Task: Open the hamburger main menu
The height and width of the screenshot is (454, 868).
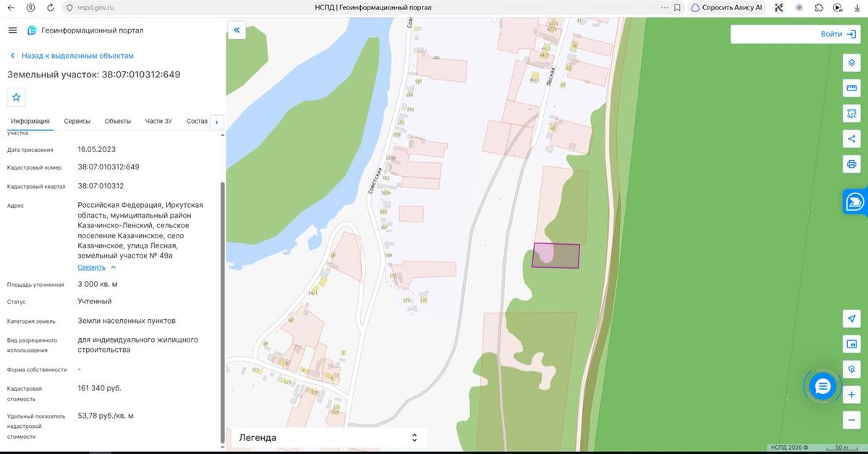Action: tap(12, 30)
